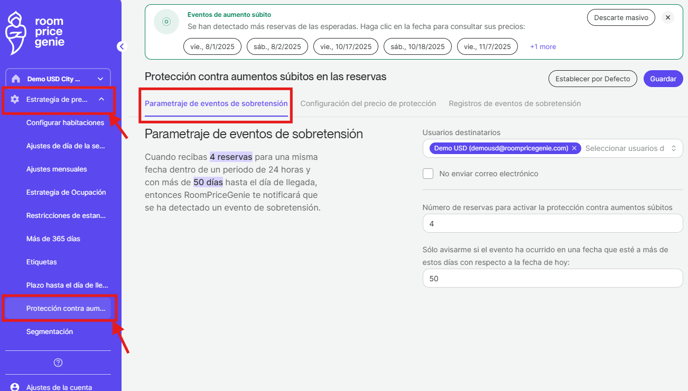
Task: Go to Más de 365 días
Action: [x=53, y=239]
